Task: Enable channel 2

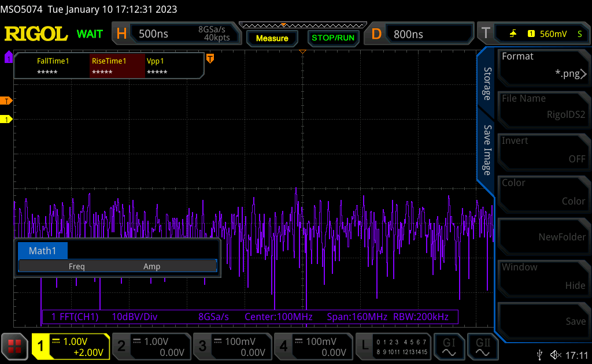Action: tap(151, 346)
